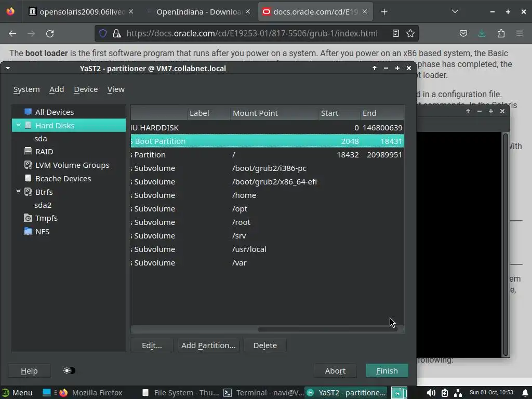Close the docs.oracle.com tab
Image resolution: width=532 pixels, height=399 pixels.
pyautogui.click(x=365, y=11)
